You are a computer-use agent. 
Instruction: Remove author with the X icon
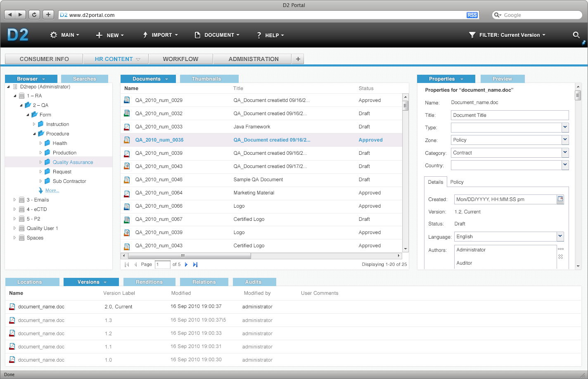(561, 256)
